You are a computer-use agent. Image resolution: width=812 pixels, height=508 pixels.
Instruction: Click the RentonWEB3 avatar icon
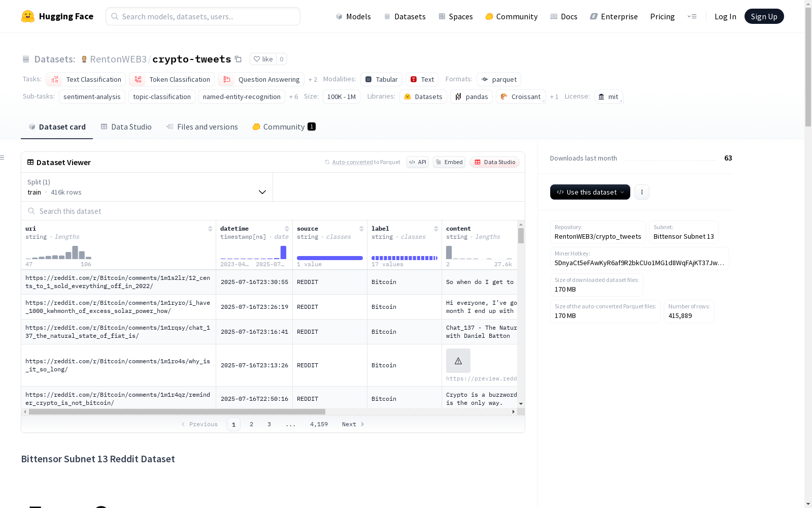pyautogui.click(x=84, y=59)
